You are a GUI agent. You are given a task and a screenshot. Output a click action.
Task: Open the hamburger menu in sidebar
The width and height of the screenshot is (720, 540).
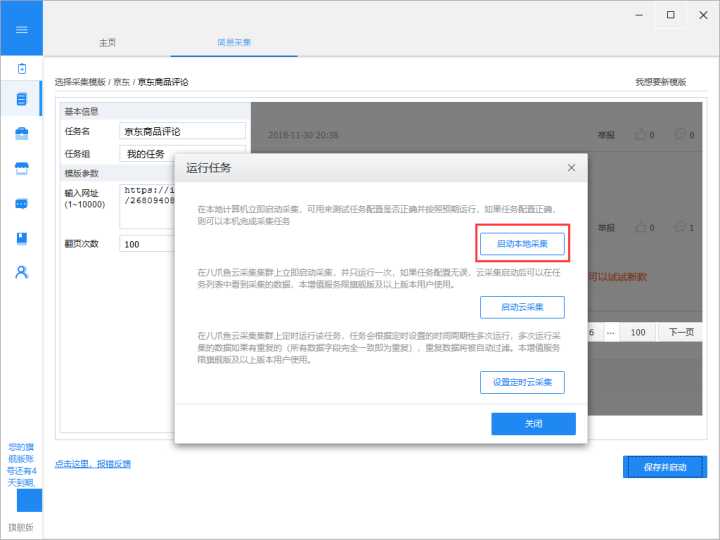click(21, 30)
